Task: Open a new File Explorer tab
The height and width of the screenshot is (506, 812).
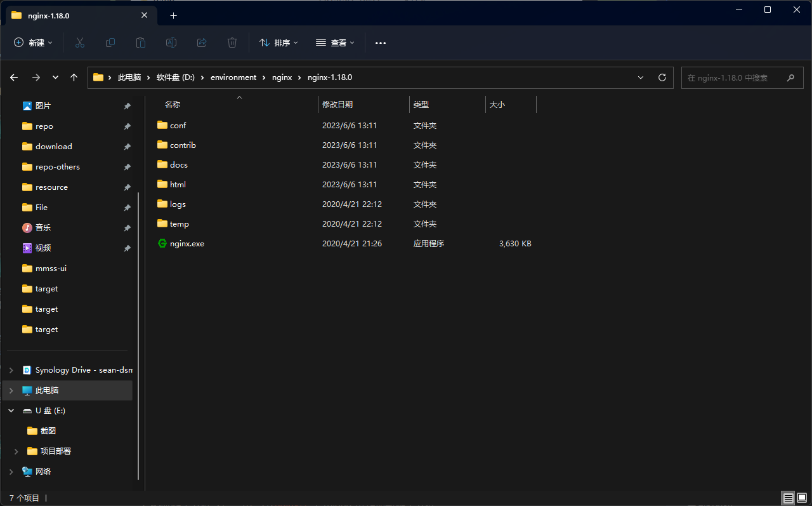Action: pyautogui.click(x=173, y=15)
